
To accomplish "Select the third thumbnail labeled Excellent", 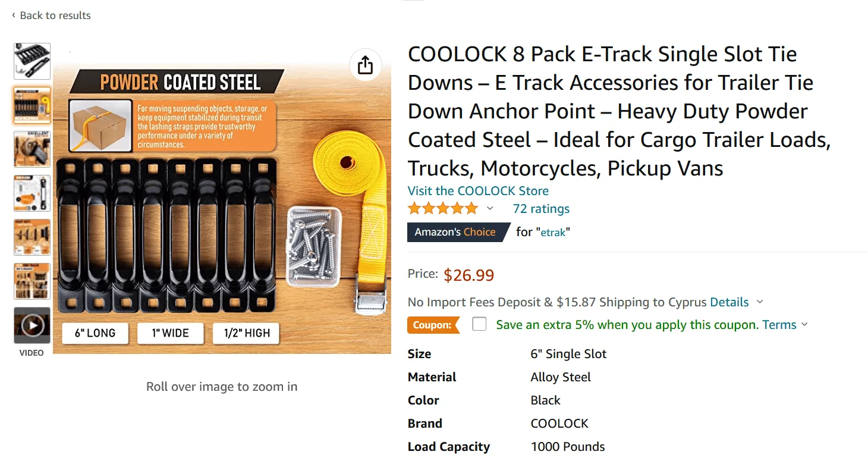I will pyautogui.click(x=32, y=149).
